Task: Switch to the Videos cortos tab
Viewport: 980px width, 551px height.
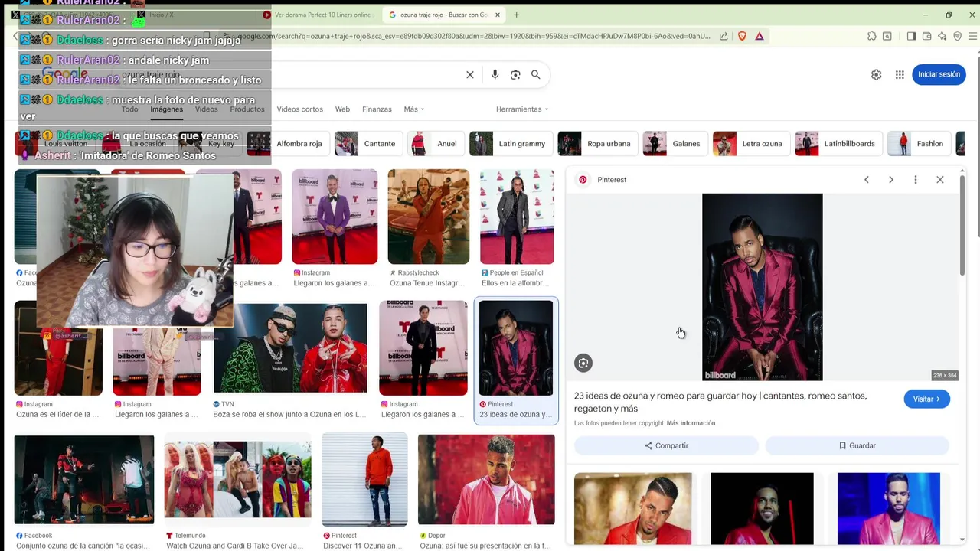Action: [x=300, y=109]
